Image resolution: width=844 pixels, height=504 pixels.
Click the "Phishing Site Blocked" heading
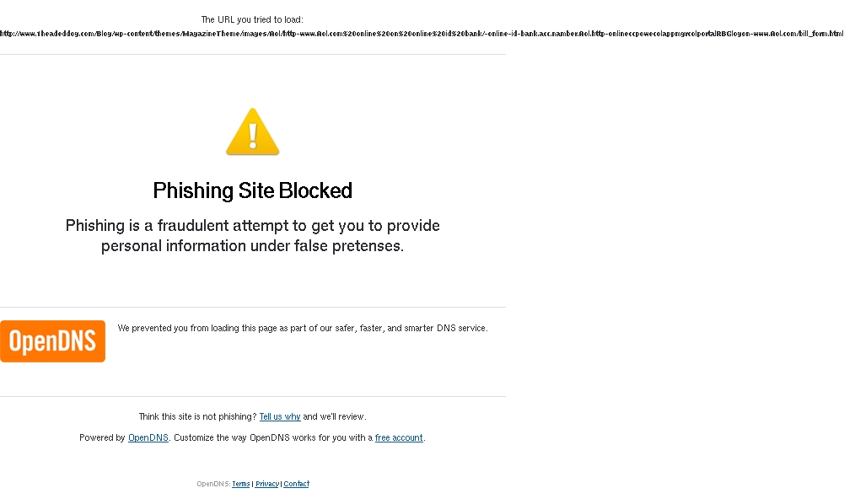pyautogui.click(x=252, y=190)
